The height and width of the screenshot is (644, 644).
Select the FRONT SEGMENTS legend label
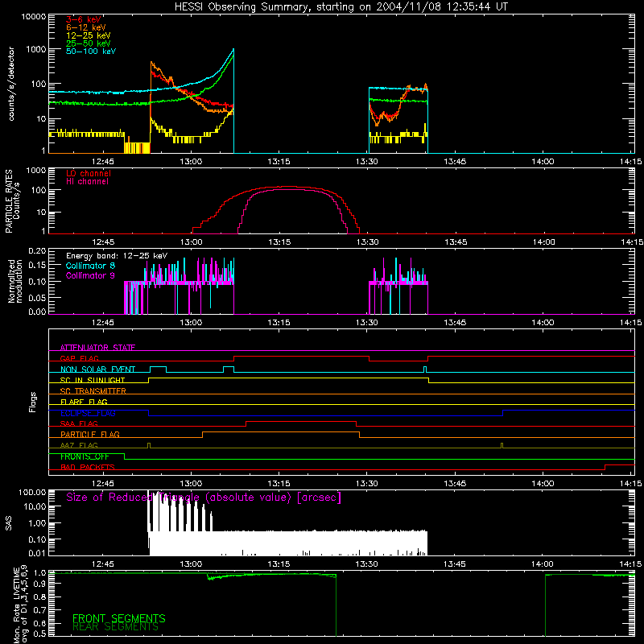pyautogui.click(x=118, y=618)
